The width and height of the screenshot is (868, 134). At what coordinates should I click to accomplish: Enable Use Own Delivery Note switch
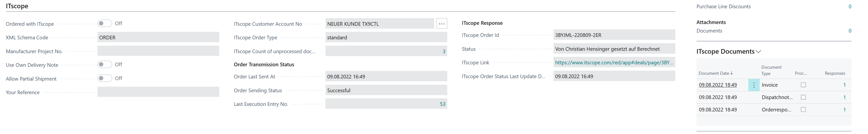point(105,65)
